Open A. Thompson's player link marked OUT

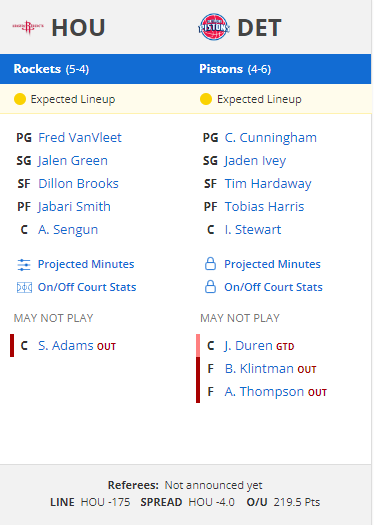click(264, 391)
